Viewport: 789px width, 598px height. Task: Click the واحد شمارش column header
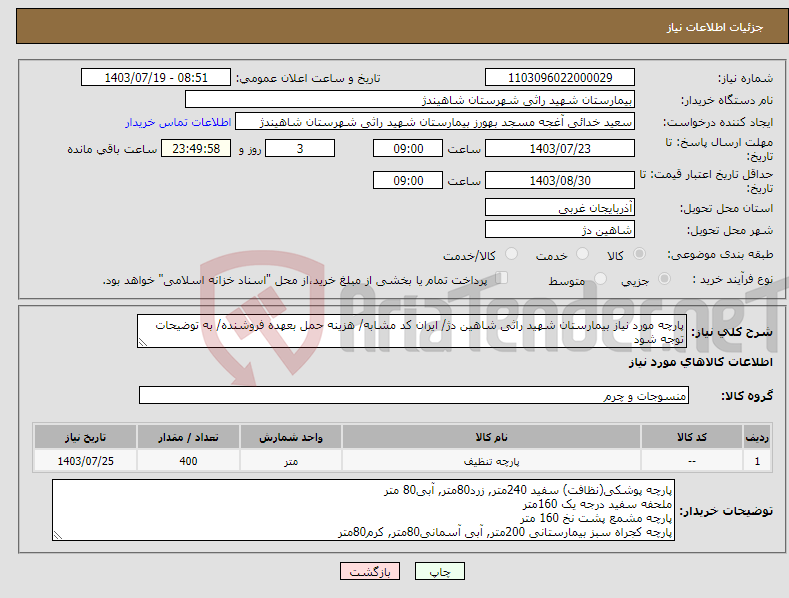point(291,437)
